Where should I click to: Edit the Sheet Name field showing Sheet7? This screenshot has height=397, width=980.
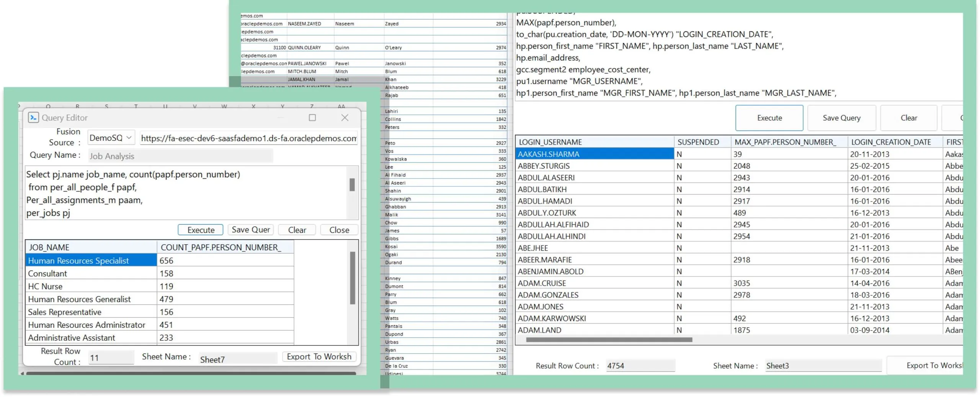click(x=237, y=359)
